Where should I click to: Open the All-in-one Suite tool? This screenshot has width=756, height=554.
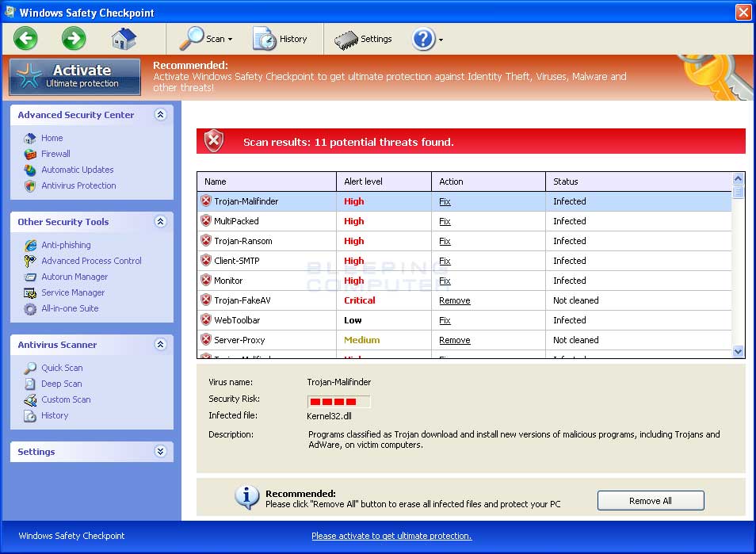click(x=69, y=308)
